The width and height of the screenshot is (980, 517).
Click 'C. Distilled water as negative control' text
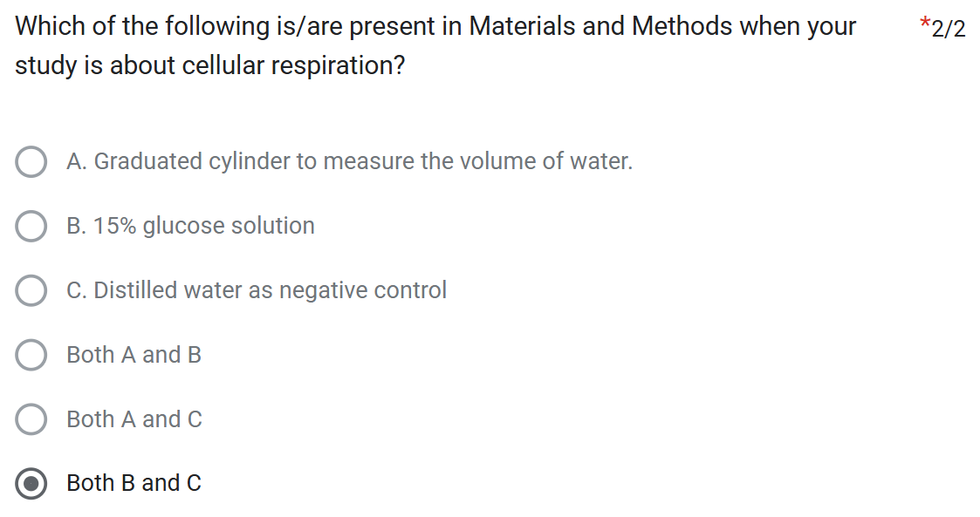[257, 290]
